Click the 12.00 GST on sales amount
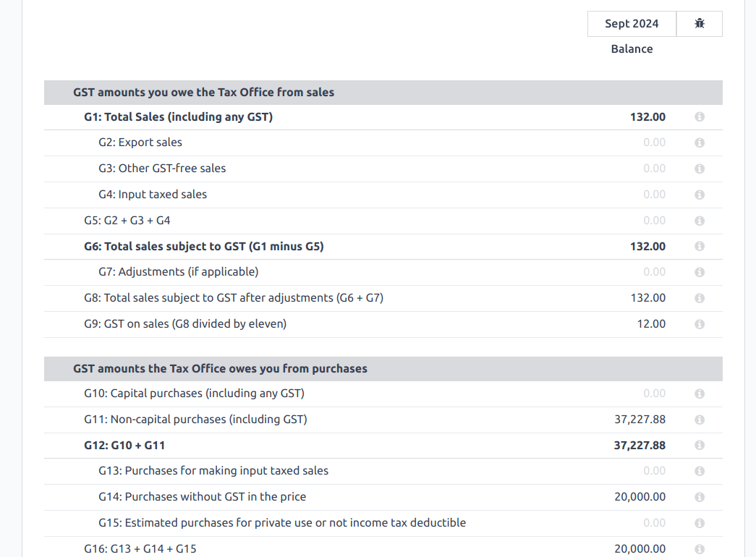This screenshot has height=557, width=756. [x=651, y=324]
